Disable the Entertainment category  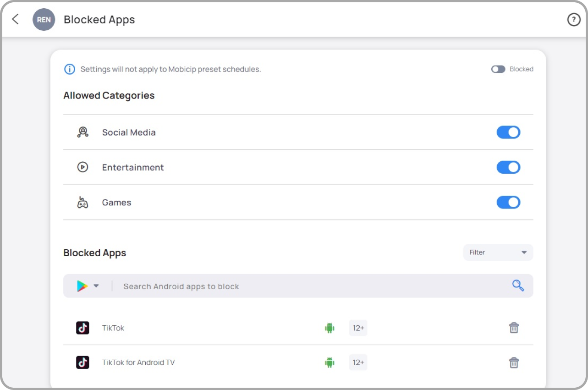click(508, 167)
